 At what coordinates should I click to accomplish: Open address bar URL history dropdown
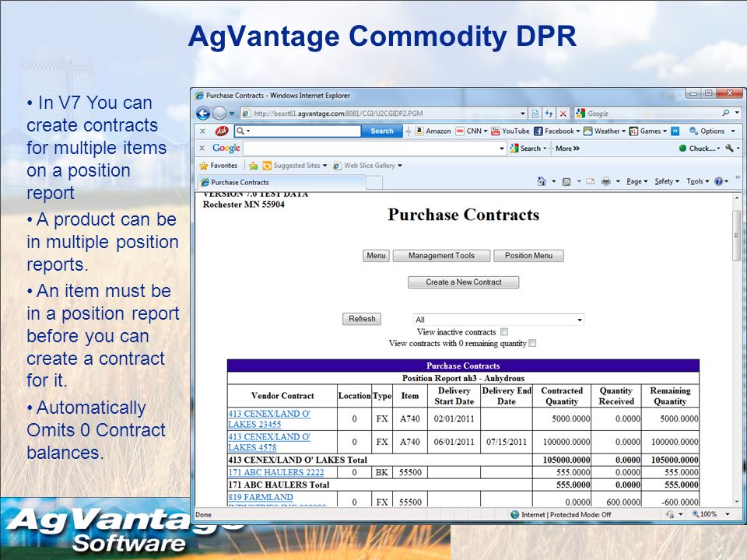[523, 114]
